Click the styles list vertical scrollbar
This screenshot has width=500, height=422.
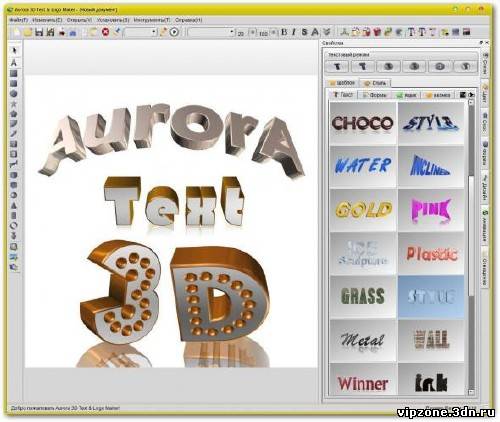471,247
